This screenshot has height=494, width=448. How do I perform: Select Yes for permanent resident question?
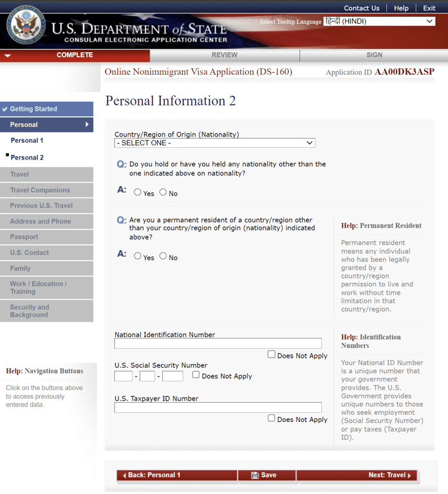tap(138, 256)
